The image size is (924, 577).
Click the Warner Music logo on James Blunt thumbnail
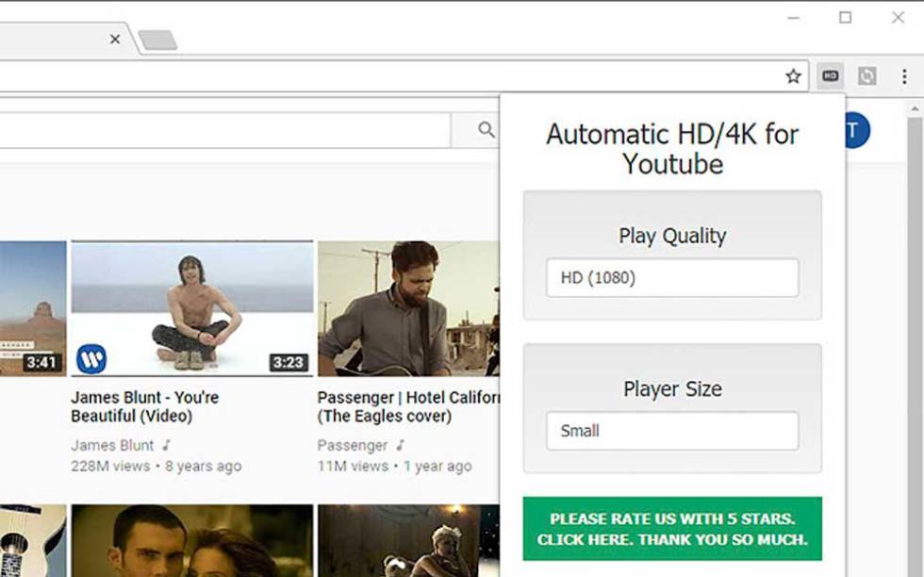click(91, 358)
